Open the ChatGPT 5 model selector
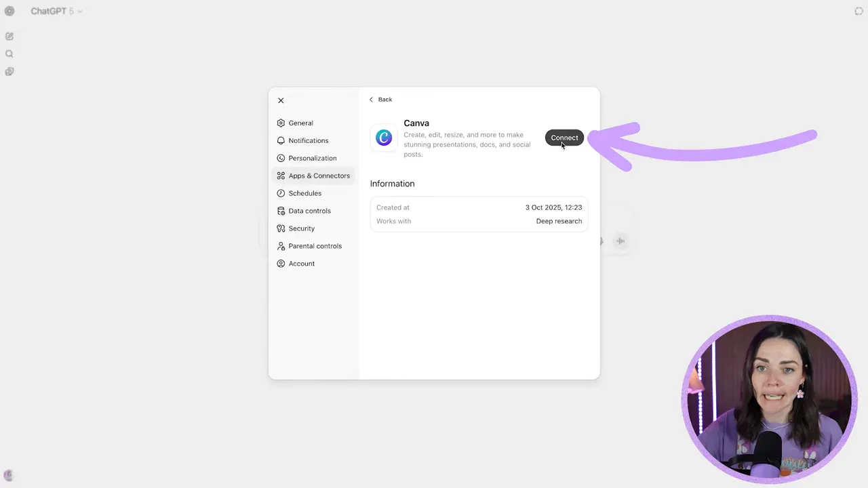The width and height of the screenshot is (868, 488). pos(56,11)
